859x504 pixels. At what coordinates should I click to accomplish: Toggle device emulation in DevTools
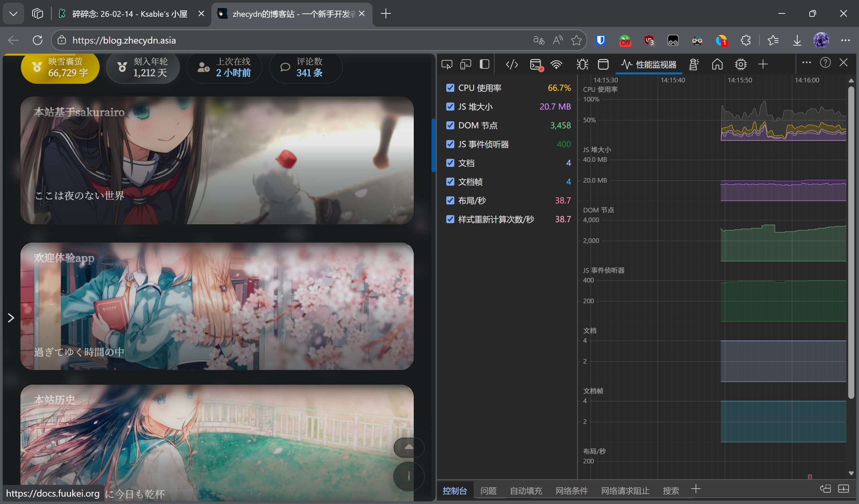[465, 64]
